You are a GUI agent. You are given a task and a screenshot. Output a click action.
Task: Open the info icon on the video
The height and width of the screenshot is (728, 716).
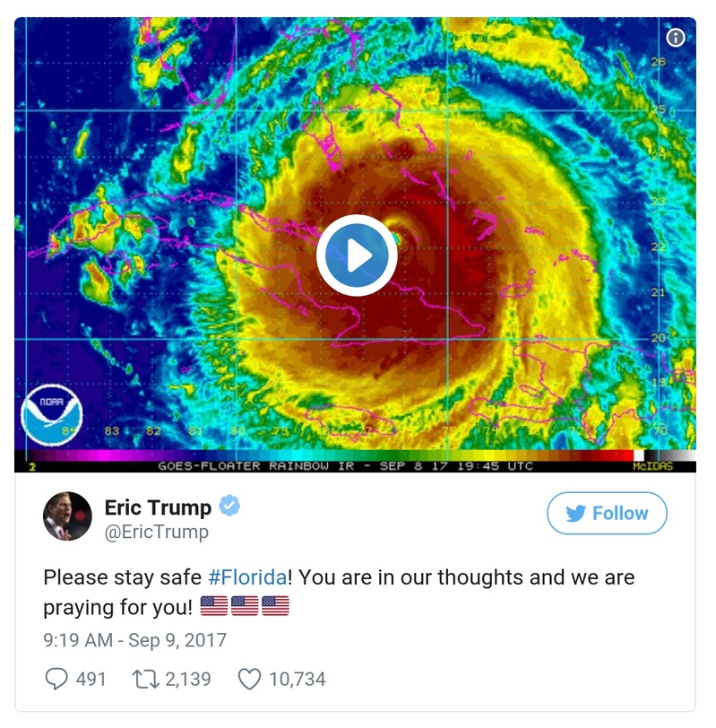675,35
